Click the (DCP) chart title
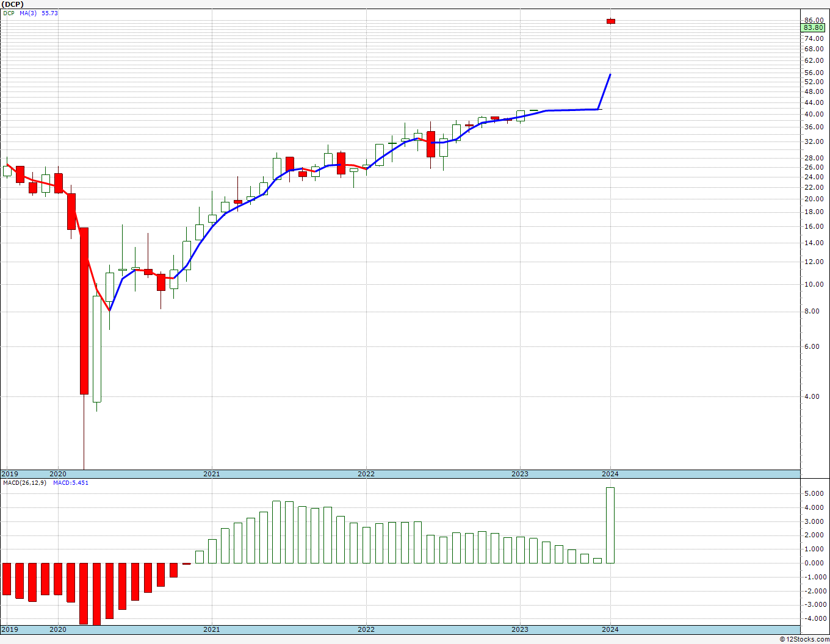 pos(12,4)
